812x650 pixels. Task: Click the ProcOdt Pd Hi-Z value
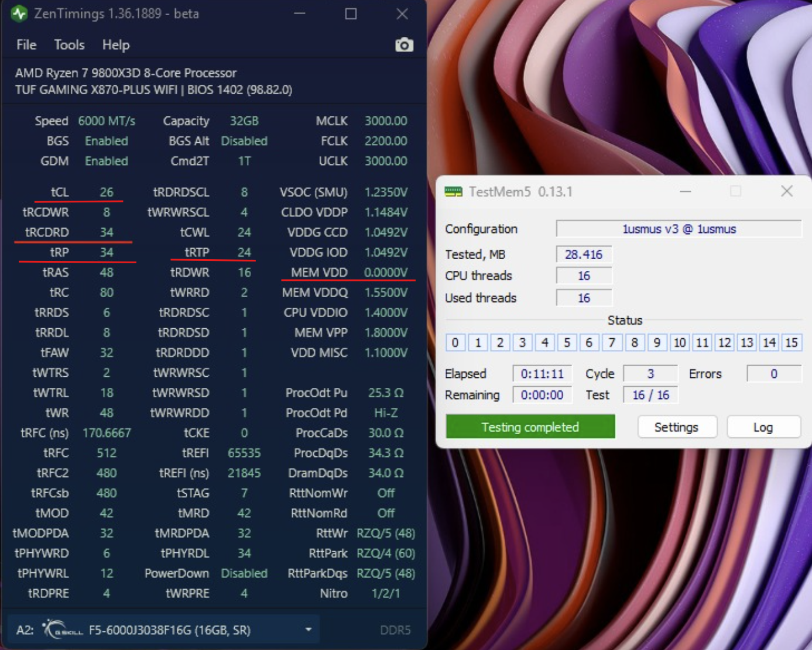pyautogui.click(x=386, y=412)
